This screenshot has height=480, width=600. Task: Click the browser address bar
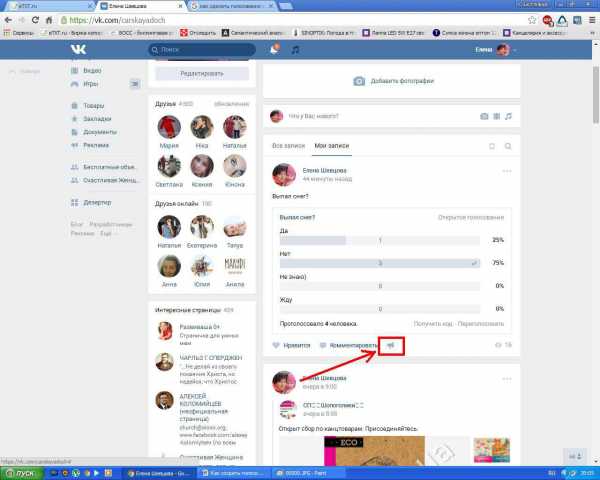coord(293,20)
